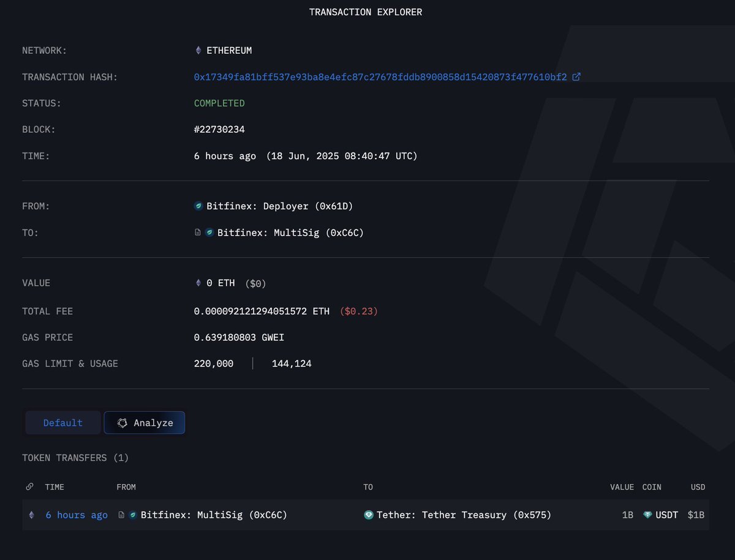Screen dimensions: 735x560
Task: Click the USDT coin label
Action: pyautogui.click(x=667, y=515)
